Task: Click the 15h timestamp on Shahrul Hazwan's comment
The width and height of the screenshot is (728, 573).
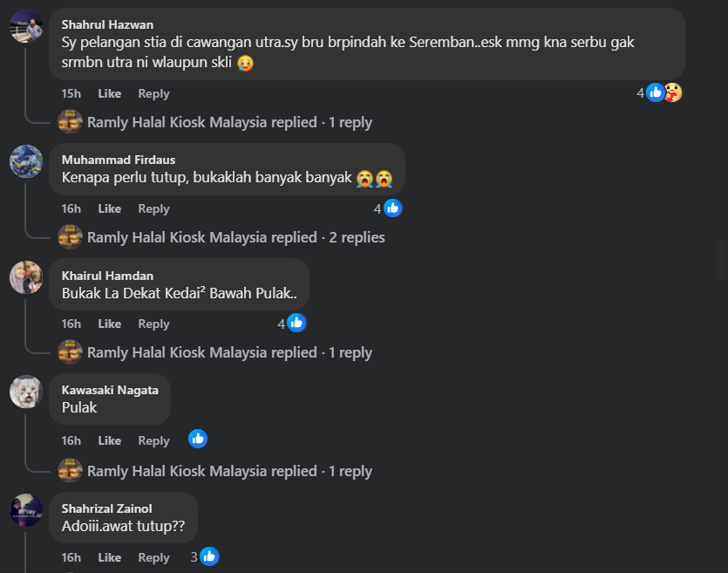Action: [x=71, y=93]
